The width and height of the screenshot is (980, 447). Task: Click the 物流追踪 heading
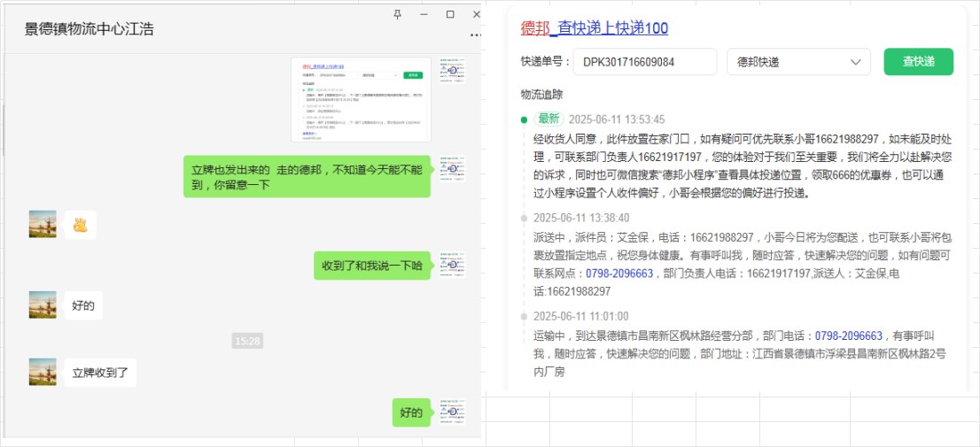click(542, 95)
